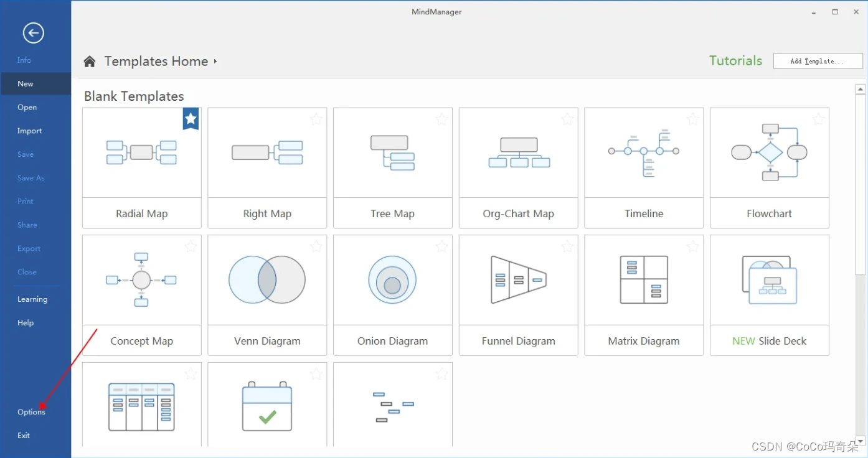
Task: Expand the Templates Home breadcrumb arrow
Action: (215, 61)
